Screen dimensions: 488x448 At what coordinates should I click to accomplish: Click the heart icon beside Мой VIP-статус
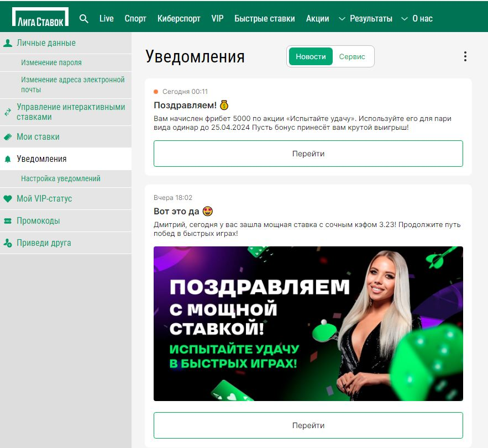[8, 199]
